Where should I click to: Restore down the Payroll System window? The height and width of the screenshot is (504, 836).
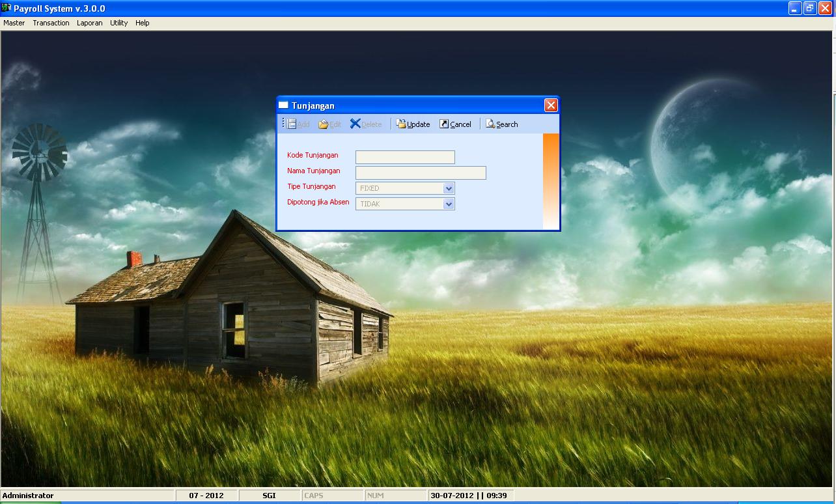810,8
